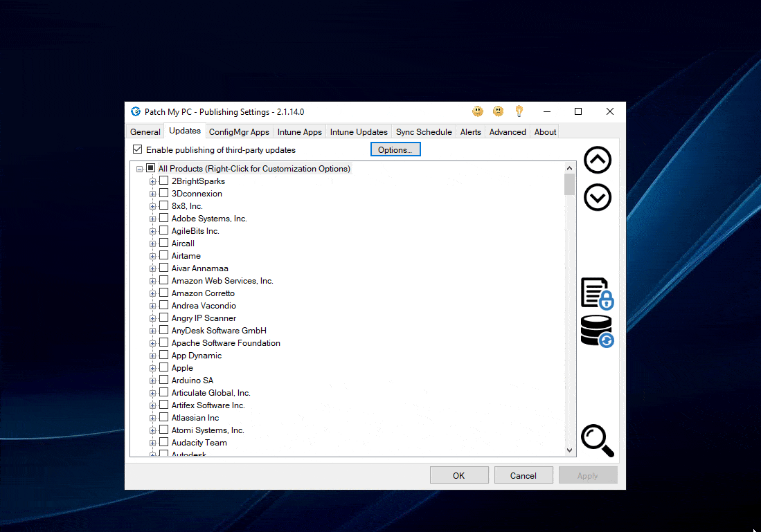The height and width of the screenshot is (532, 761).
Task: Expand the Arduino SA node
Action: coord(152,380)
